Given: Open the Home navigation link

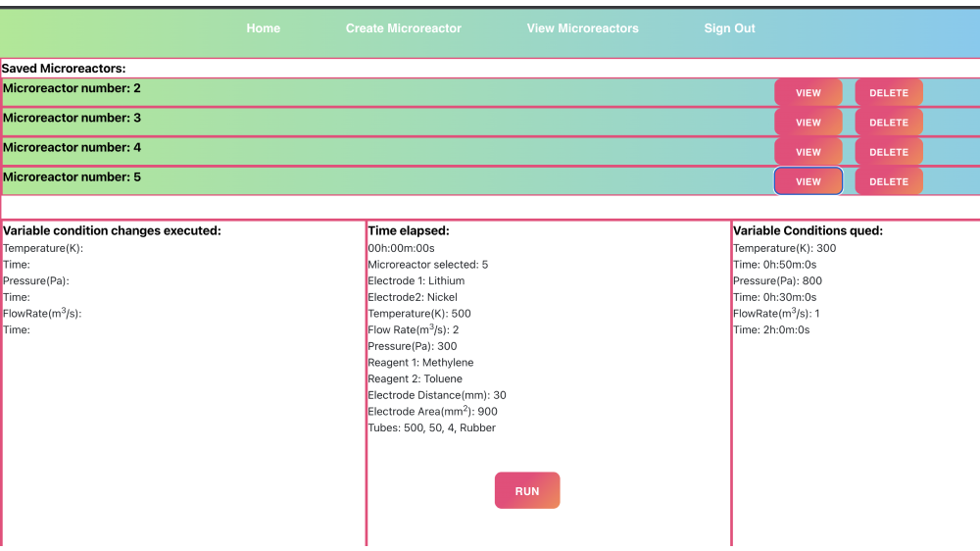Looking at the screenshot, I should [263, 28].
